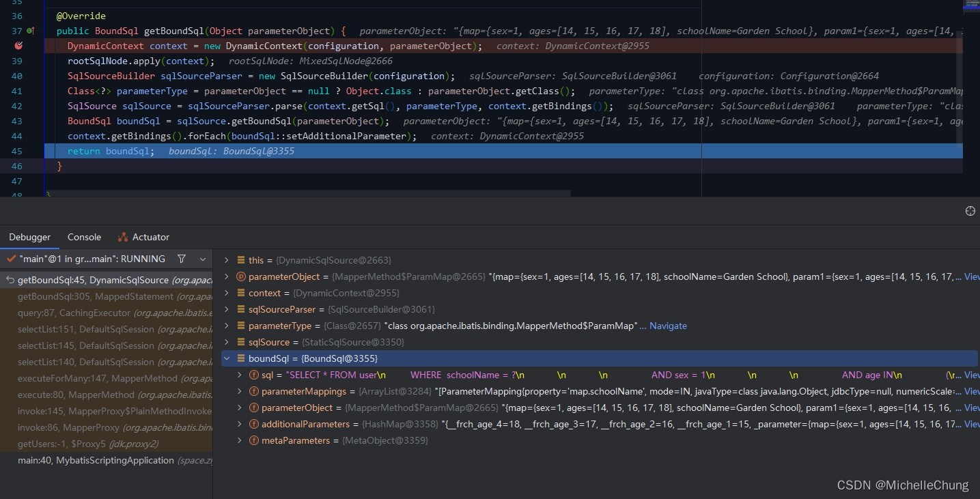Click the variable icon next to boundSql
Image resolution: width=980 pixels, height=499 pixels.
(241, 358)
